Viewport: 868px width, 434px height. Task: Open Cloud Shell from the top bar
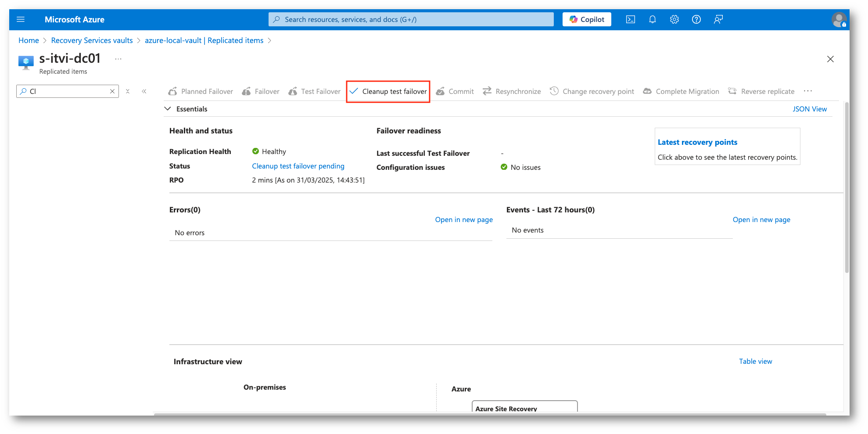[630, 19]
